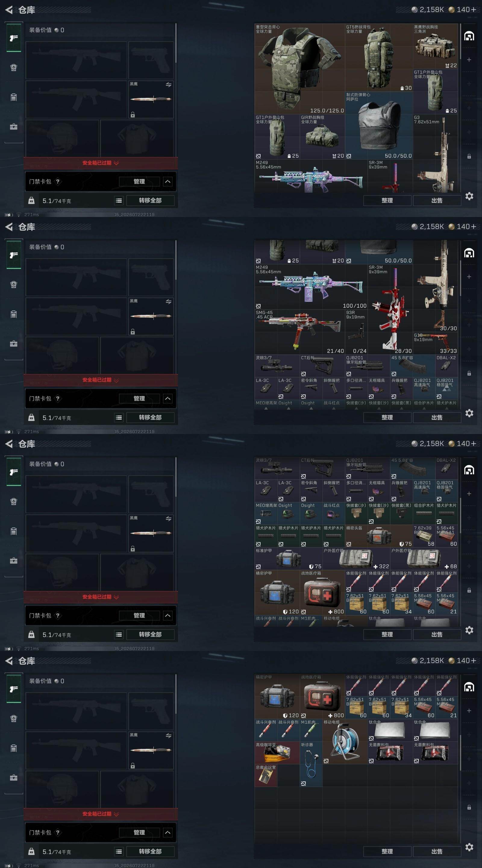Select the 精密头盔 repair kit item
Screen dimensions: 482x868
[x=379, y=536]
